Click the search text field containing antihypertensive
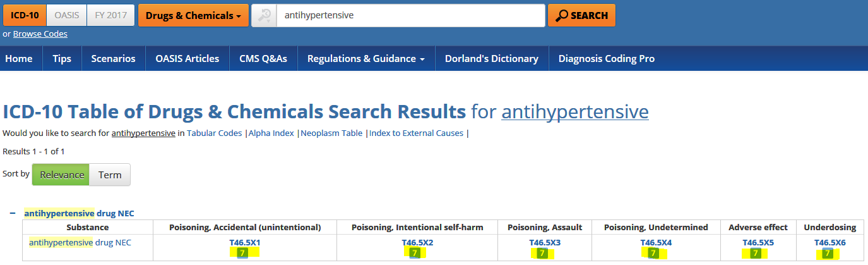Image resolution: width=868 pixels, height=265 pixels. 410,16
